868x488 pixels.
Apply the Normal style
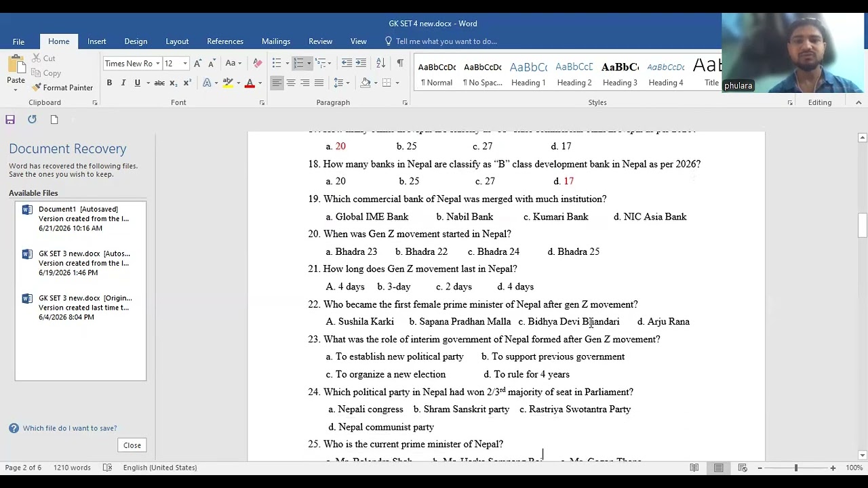437,73
